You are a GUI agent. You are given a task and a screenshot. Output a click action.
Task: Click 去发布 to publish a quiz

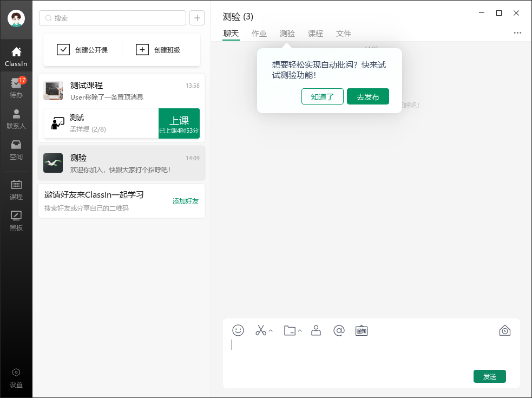(x=368, y=97)
